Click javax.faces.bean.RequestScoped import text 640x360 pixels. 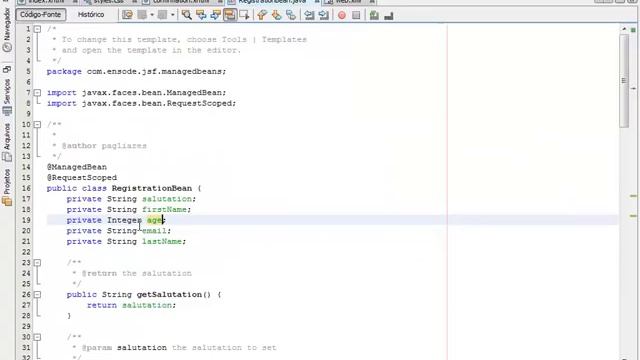click(x=157, y=103)
